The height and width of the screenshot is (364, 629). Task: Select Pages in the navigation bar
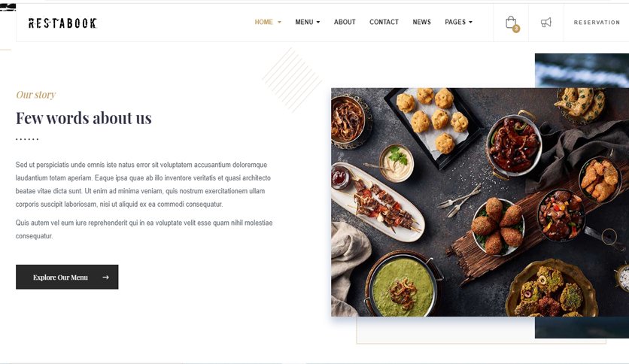point(455,22)
